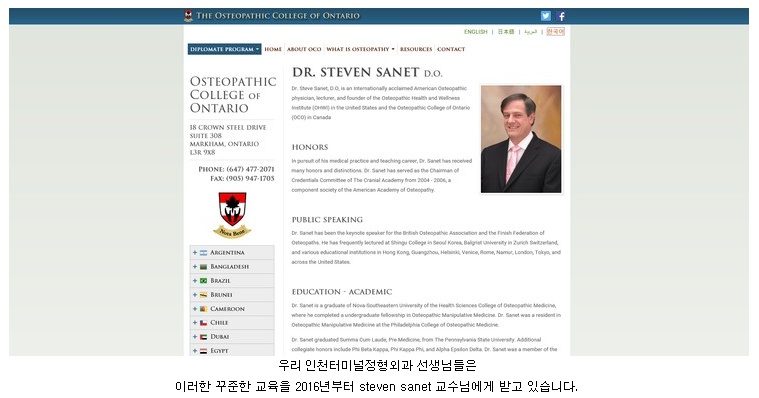Open the Diplomate Program dropdown
Screen dimensions: 759x398
pos(225,49)
